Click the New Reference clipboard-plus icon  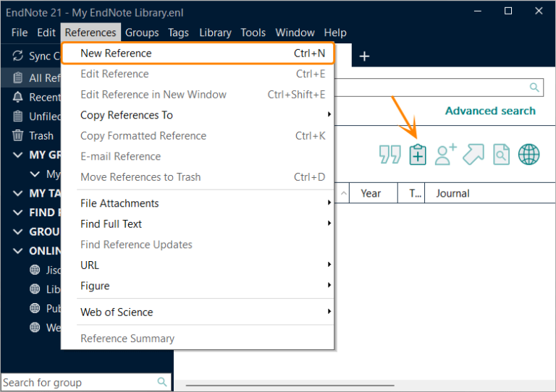[x=418, y=154]
